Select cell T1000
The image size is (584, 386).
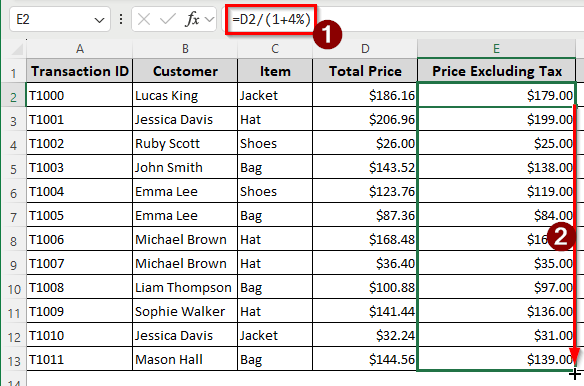tap(79, 95)
